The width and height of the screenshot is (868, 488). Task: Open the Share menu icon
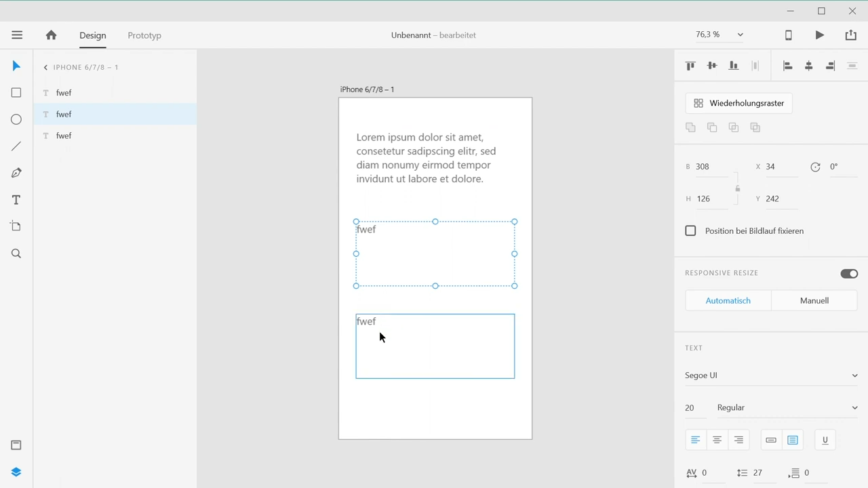(x=851, y=35)
